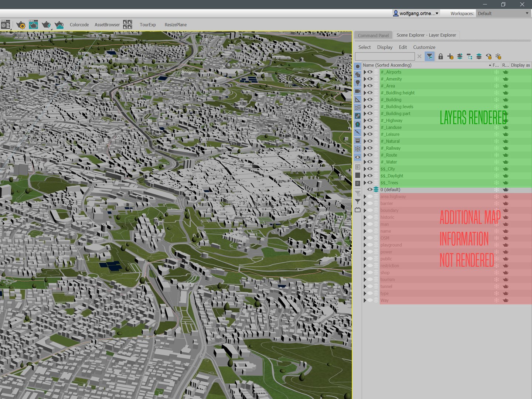
Task: Toggle display hidden objects eye filter
Action: pyautogui.click(x=358, y=157)
